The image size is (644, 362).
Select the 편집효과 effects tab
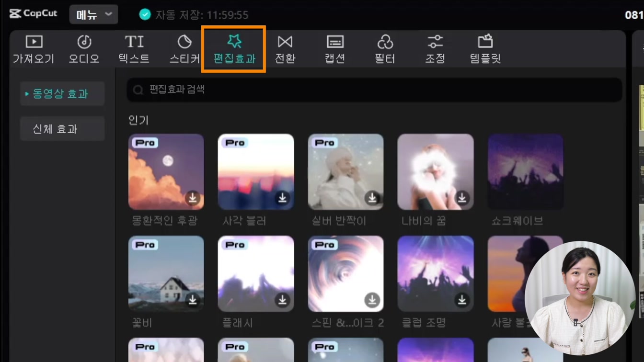tap(234, 49)
